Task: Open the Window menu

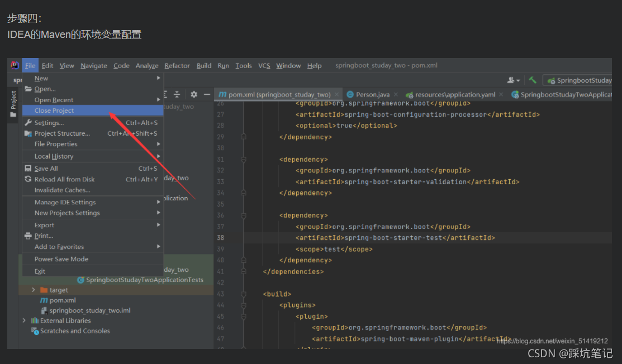Action: coord(288,66)
